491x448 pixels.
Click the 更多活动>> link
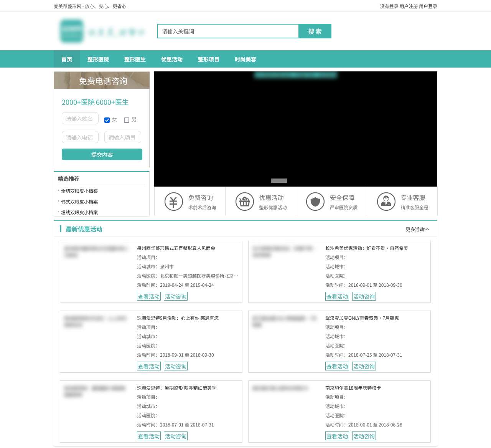point(417,229)
